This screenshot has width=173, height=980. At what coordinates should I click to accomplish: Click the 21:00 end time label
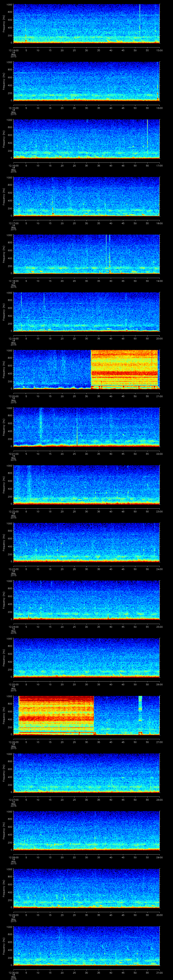[x=159, y=396]
